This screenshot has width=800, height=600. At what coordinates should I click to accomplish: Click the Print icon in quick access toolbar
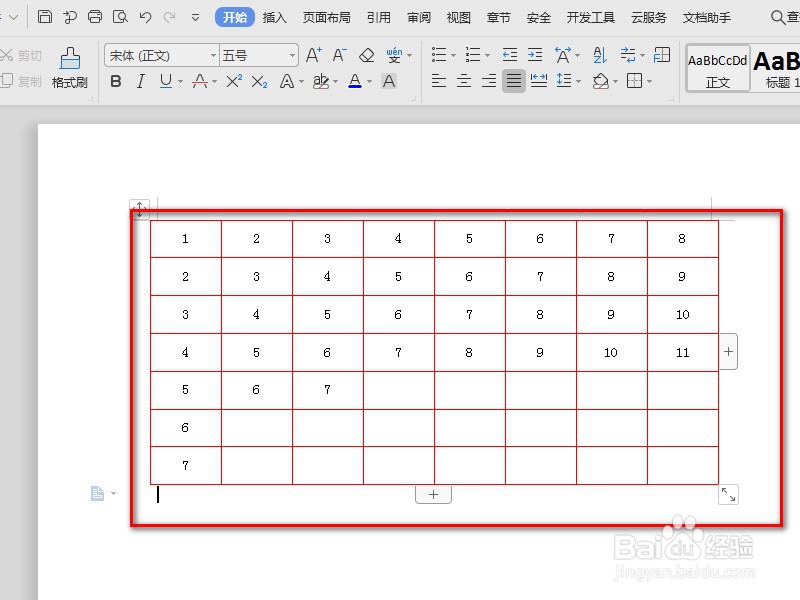pos(95,17)
